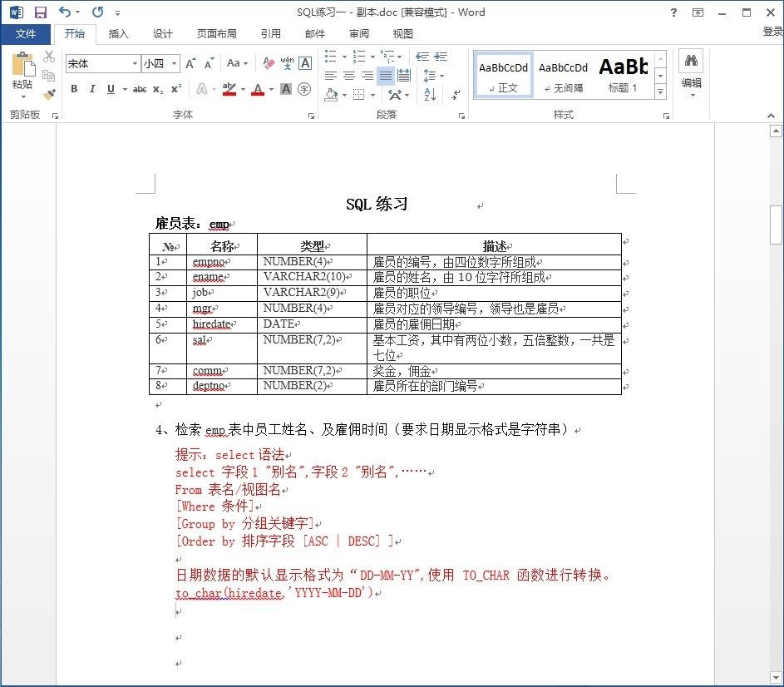Image resolution: width=784 pixels, height=687 pixels.
Task: Switch to the 审阅 tab
Action: 358,34
